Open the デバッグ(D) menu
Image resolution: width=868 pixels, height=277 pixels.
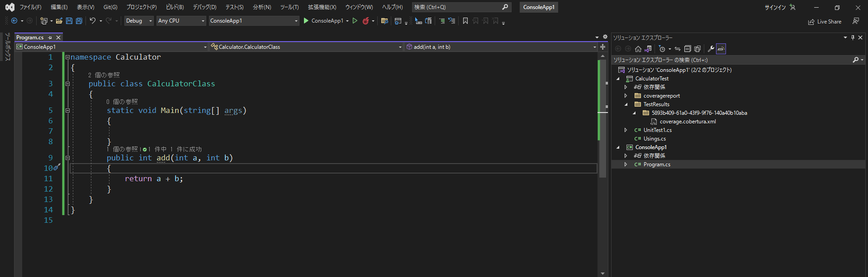pos(205,7)
